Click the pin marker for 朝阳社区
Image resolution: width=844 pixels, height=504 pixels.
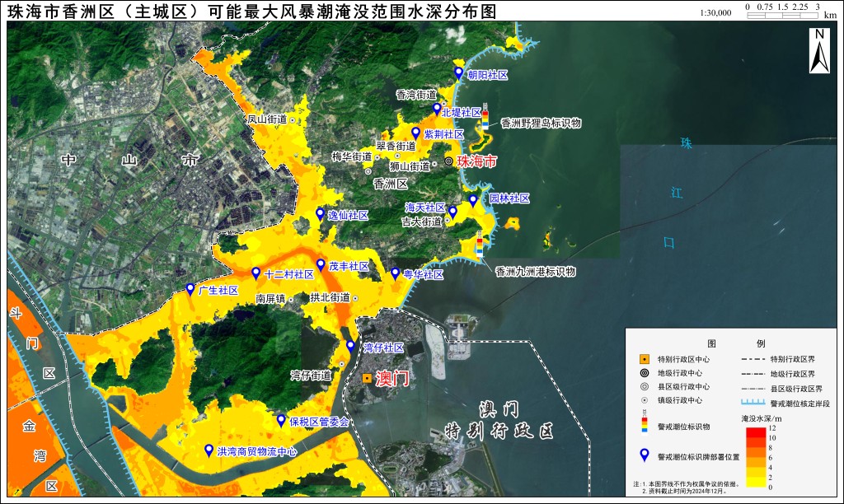tap(458, 73)
